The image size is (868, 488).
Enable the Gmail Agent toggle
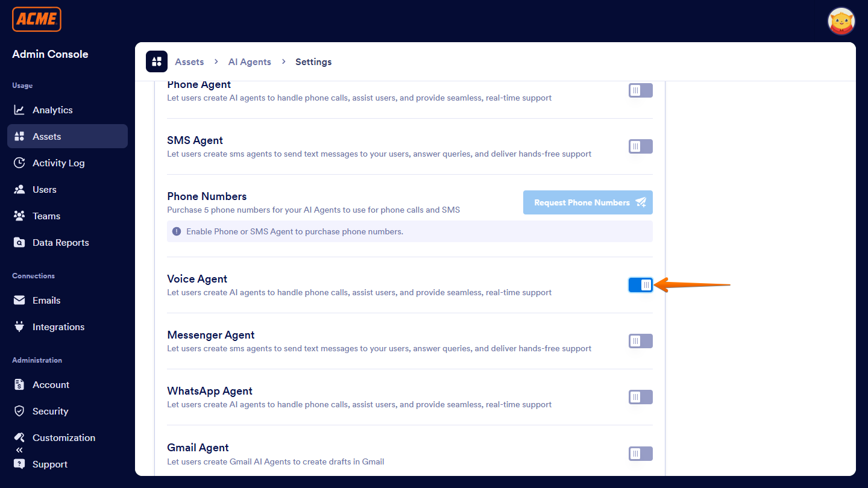click(x=640, y=453)
